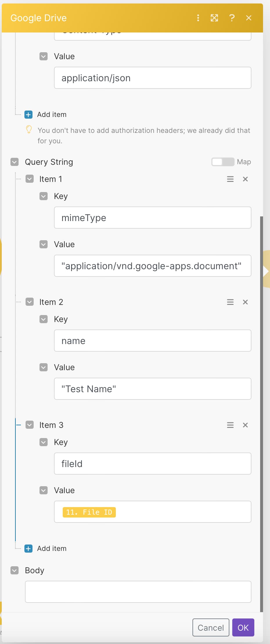Toggle the Map switch for Query String
Viewport: 270px width, 644px height.
click(x=223, y=162)
